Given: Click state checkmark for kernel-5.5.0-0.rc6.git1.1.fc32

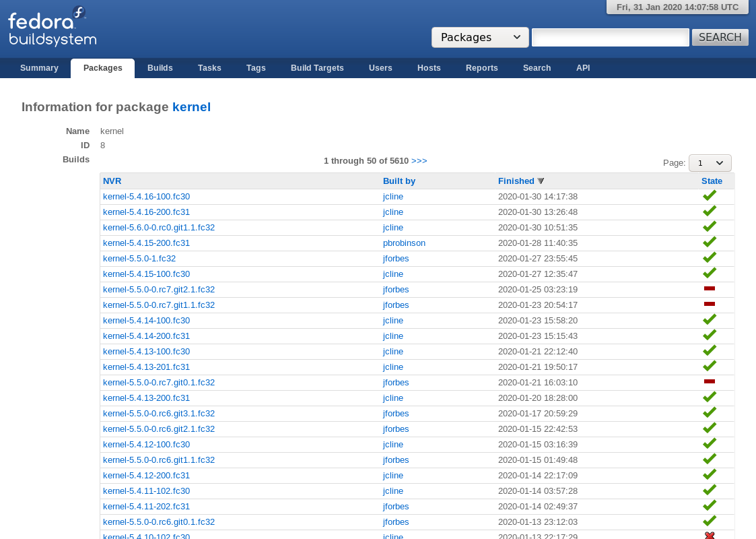Looking at the screenshot, I should [x=710, y=458].
